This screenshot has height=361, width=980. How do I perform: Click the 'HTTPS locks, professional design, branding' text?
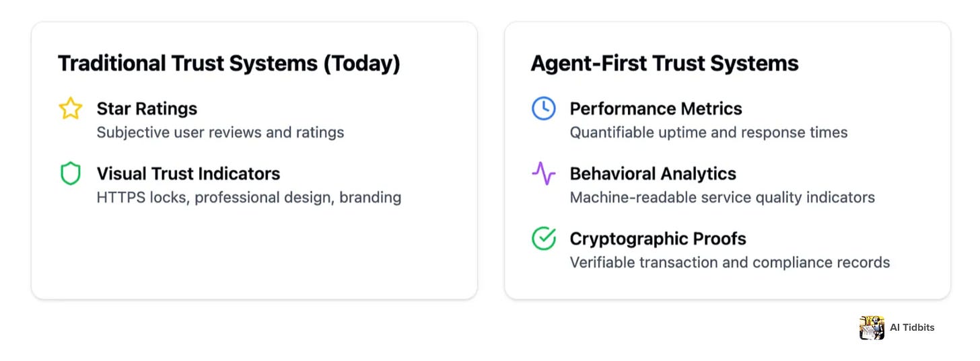click(x=249, y=198)
